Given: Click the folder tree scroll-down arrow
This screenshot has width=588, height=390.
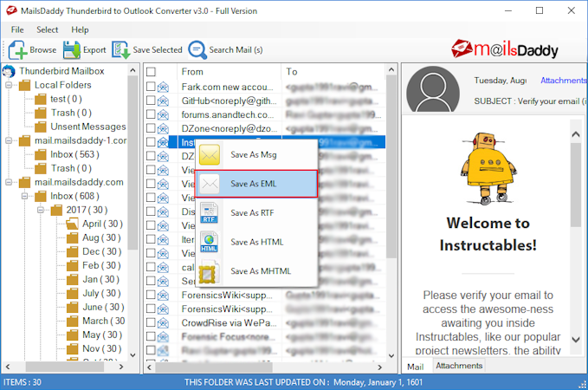Looking at the screenshot, I should click(x=132, y=355).
